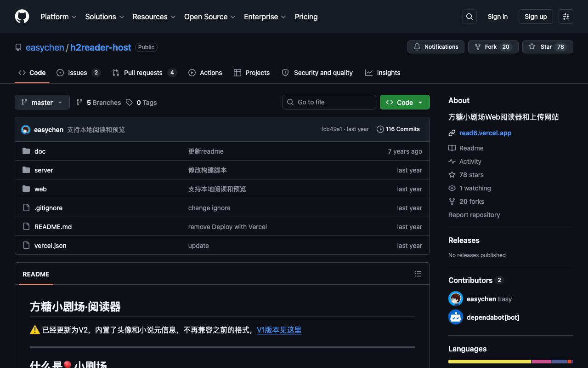
Task: Open the GitHub home logo
Action: pos(22,17)
